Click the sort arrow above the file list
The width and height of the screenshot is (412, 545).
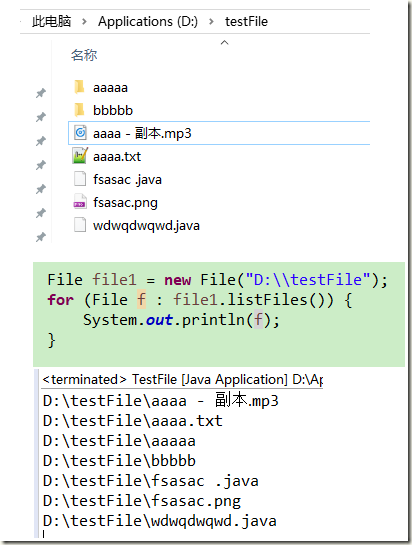[225, 42]
